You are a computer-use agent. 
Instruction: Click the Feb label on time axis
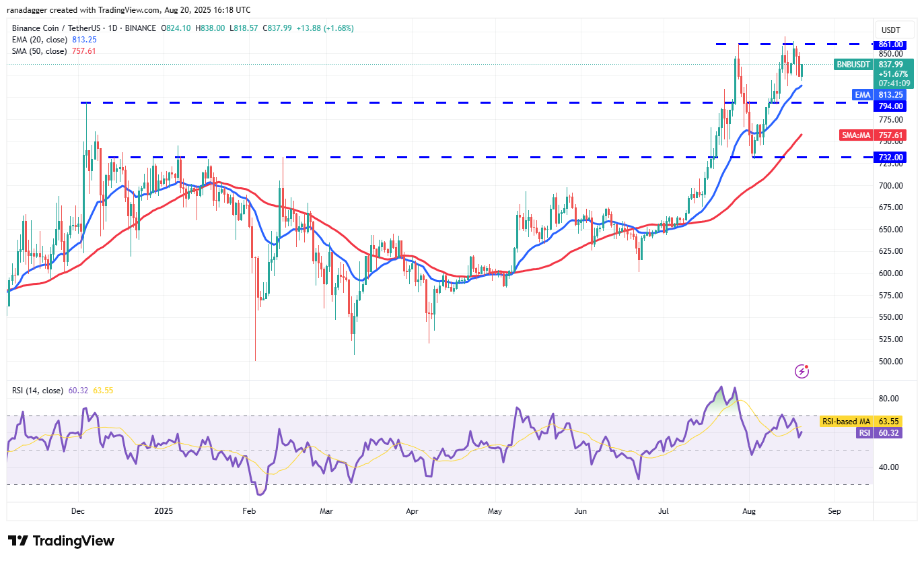point(249,511)
